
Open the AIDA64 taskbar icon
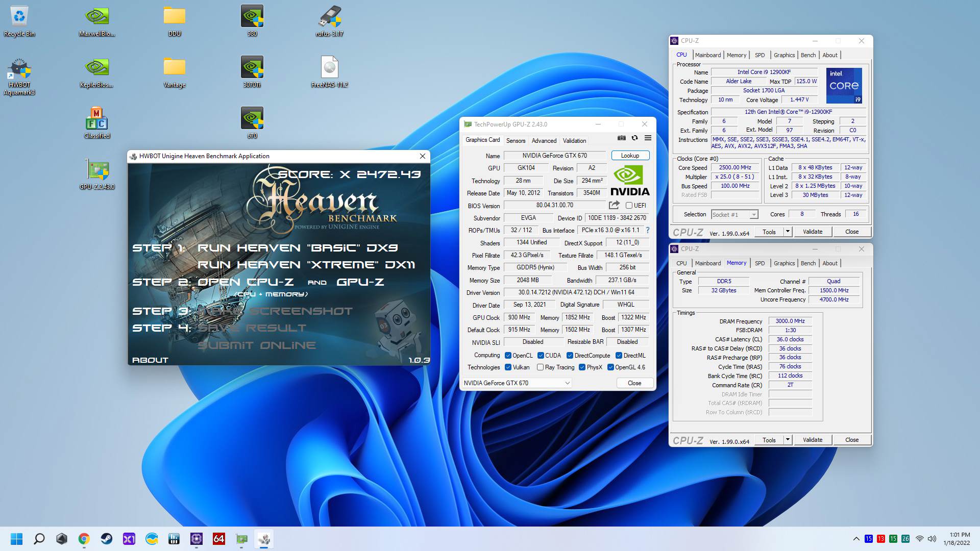click(219, 539)
